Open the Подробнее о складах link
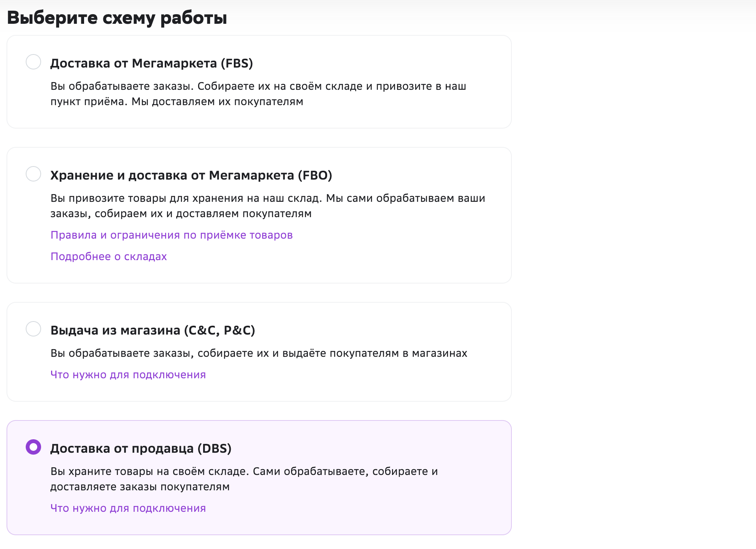This screenshot has height=549, width=756. click(x=109, y=256)
